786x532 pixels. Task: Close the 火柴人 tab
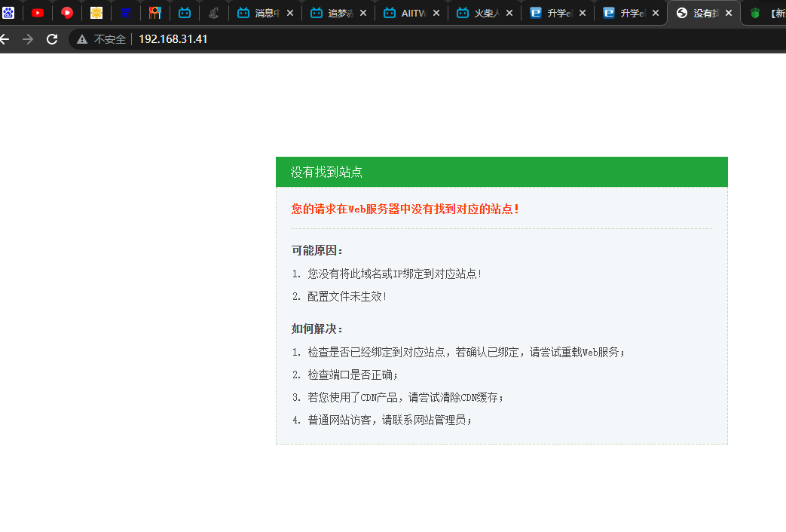[x=509, y=13]
